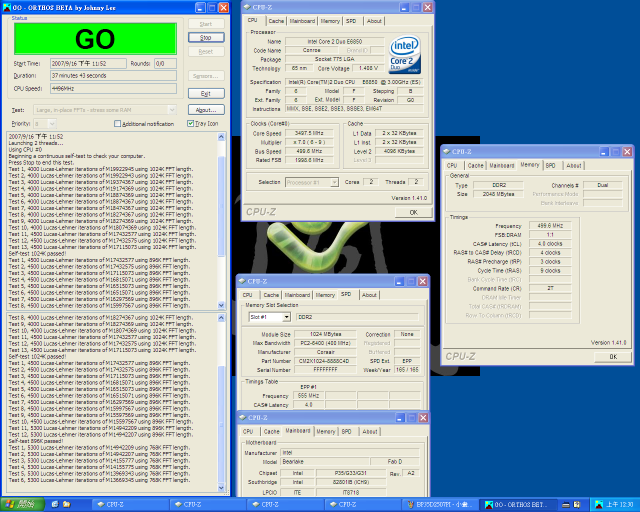This screenshot has width=640, height=512.
Task: Select CPU tab in CPU-Z Memory window
Action: 452,165
